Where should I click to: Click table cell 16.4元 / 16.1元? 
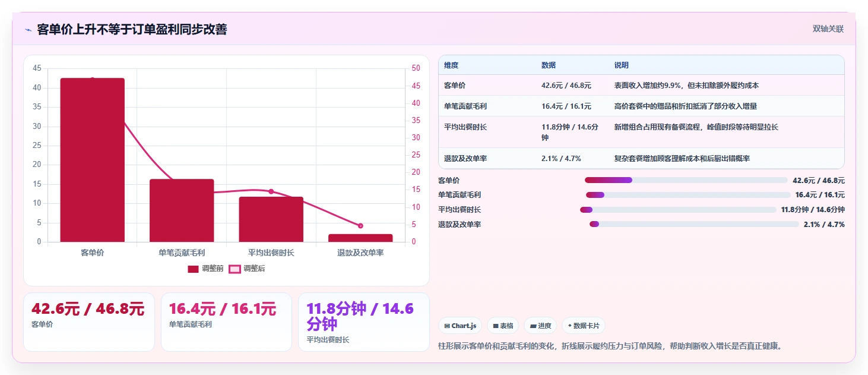click(566, 106)
